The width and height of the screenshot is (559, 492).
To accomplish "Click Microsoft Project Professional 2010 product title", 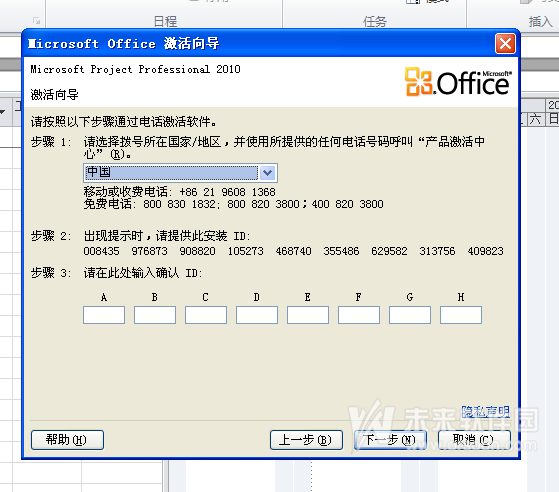I will pos(135,69).
